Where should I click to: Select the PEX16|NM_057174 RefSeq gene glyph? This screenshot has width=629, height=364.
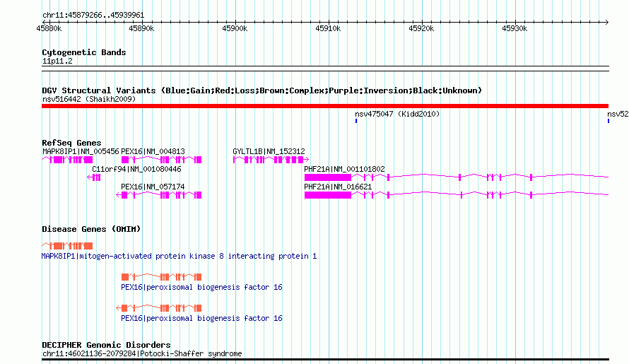pyautogui.click(x=159, y=195)
